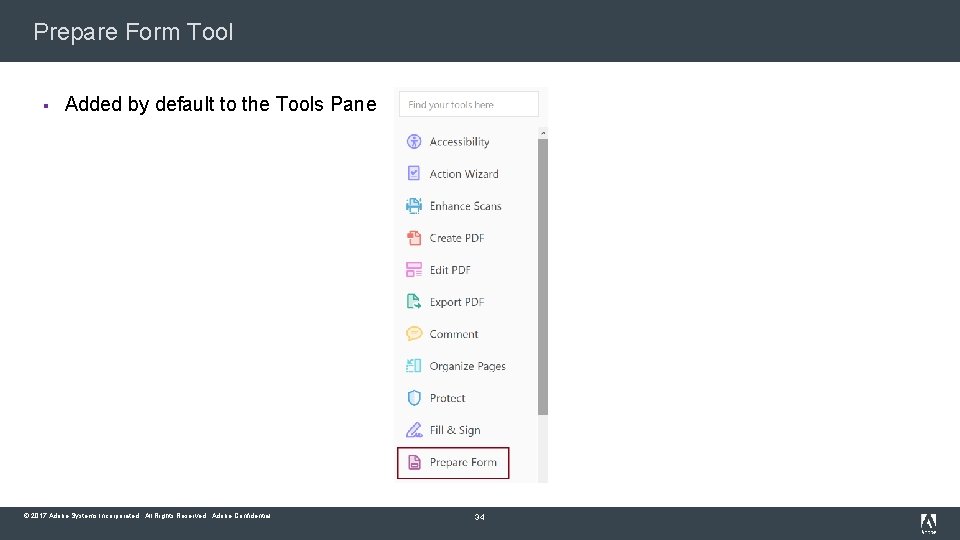Focus the 'Find your tools here' search box
The width and height of the screenshot is (960, 540).
pos(468,104)
